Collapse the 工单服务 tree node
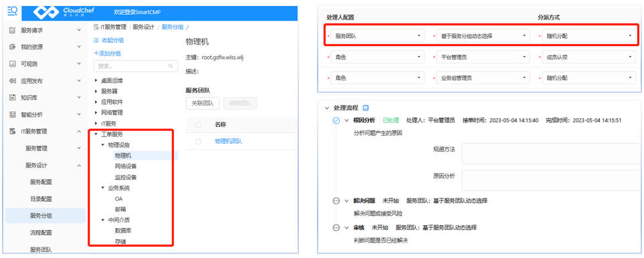 pyautogui.click(x=96, y=134)
